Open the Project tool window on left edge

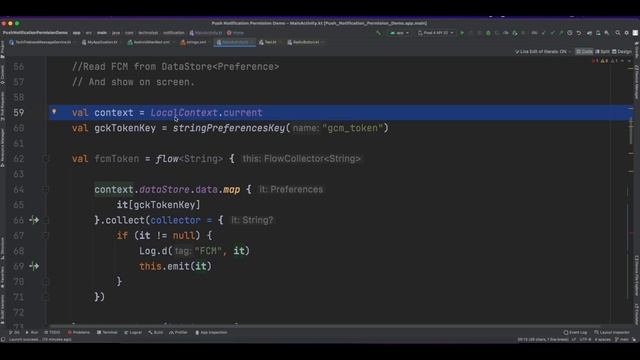coord(2,49)
